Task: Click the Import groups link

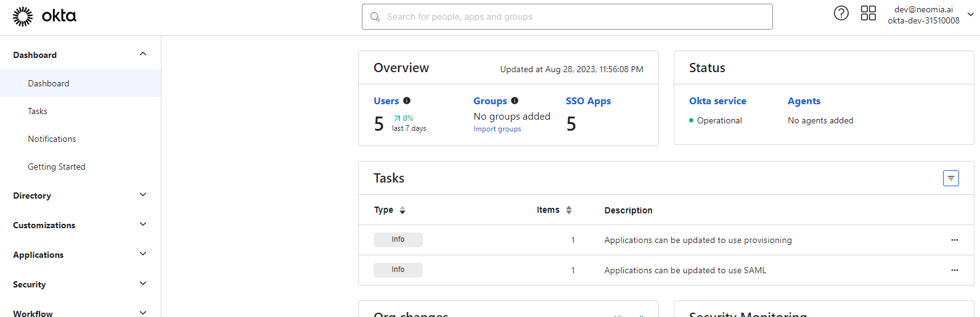Action: [x=497, y=129]
